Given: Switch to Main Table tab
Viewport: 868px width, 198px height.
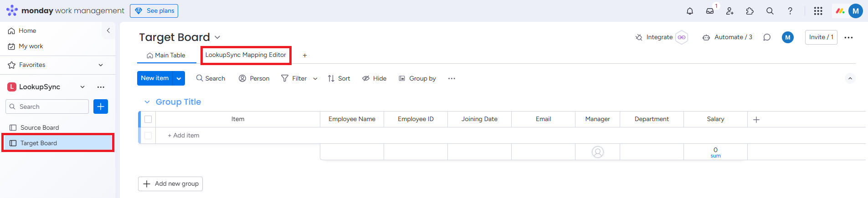Looking at the screenshot, I should pos(166,55).
